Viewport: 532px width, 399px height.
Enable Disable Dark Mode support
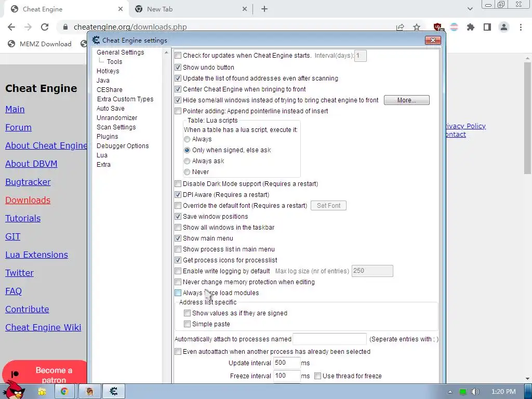pos(178,184)
